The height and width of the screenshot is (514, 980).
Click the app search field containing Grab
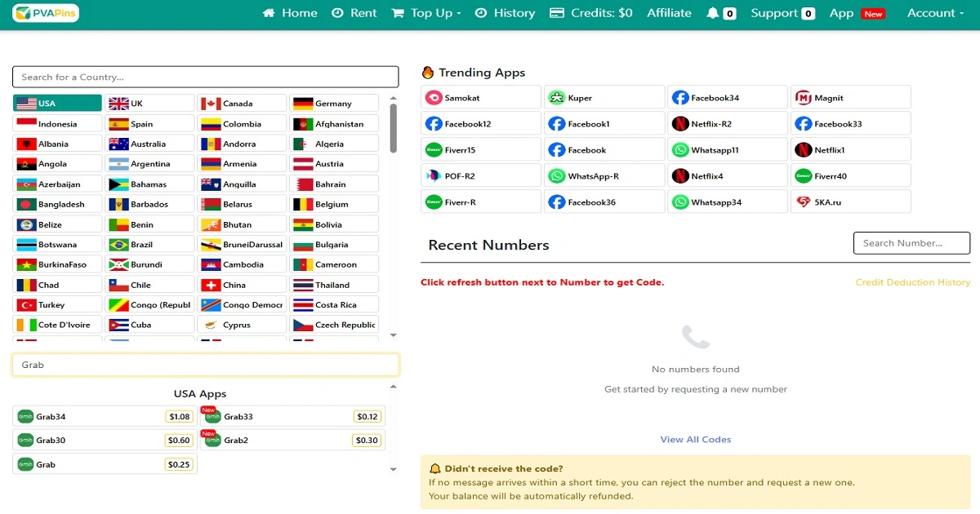pyautogui.click(x=206, y=365)
